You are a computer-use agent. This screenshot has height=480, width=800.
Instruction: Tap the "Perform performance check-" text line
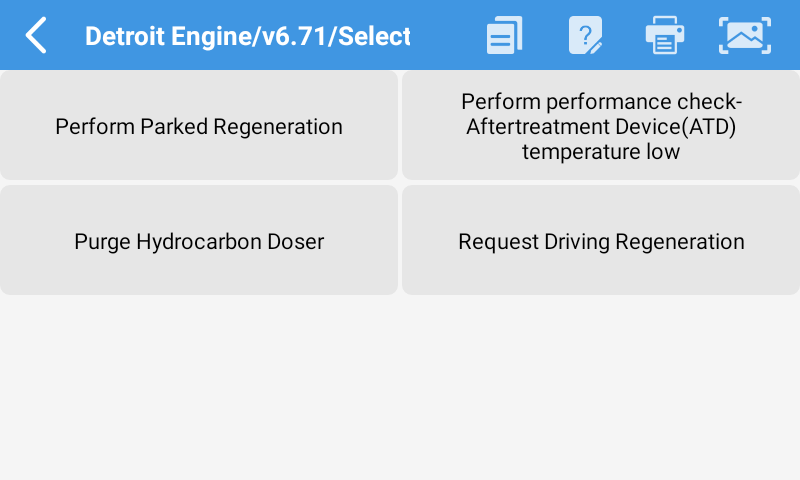tap(601, 102)
